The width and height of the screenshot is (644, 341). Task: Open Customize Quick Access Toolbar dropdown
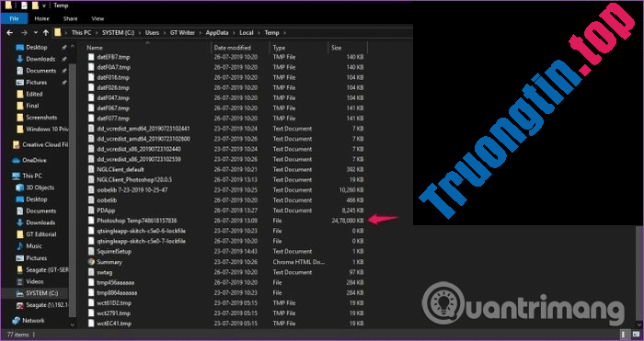coord(44,6)
